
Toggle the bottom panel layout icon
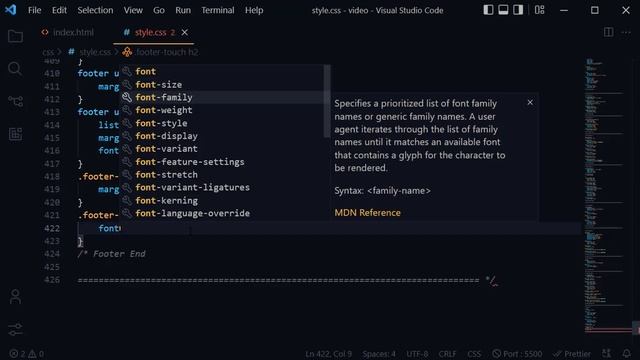503,10
